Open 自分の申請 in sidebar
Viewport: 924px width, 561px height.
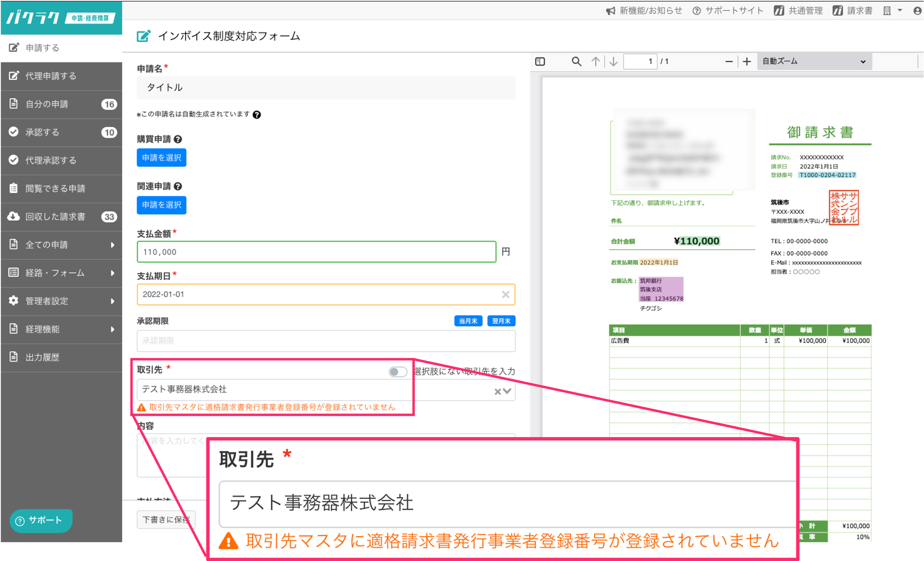(47, 104)
